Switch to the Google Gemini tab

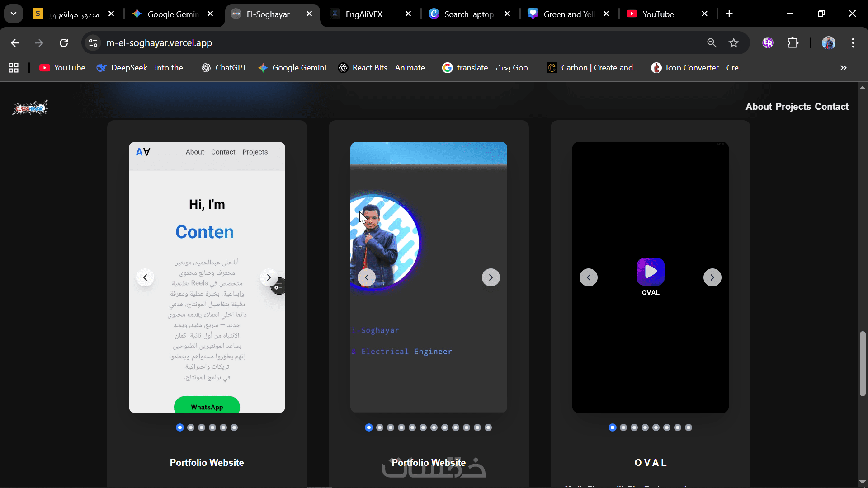click(x=173, y=14)
